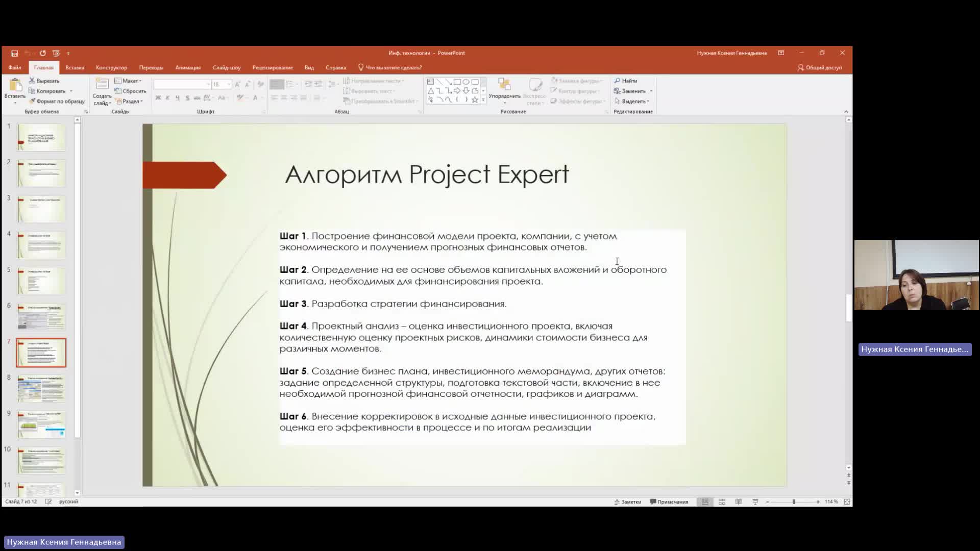This screenshot has height=551, width=980.
Task: Toggle italic К formatting
Action: coord(167,98)
